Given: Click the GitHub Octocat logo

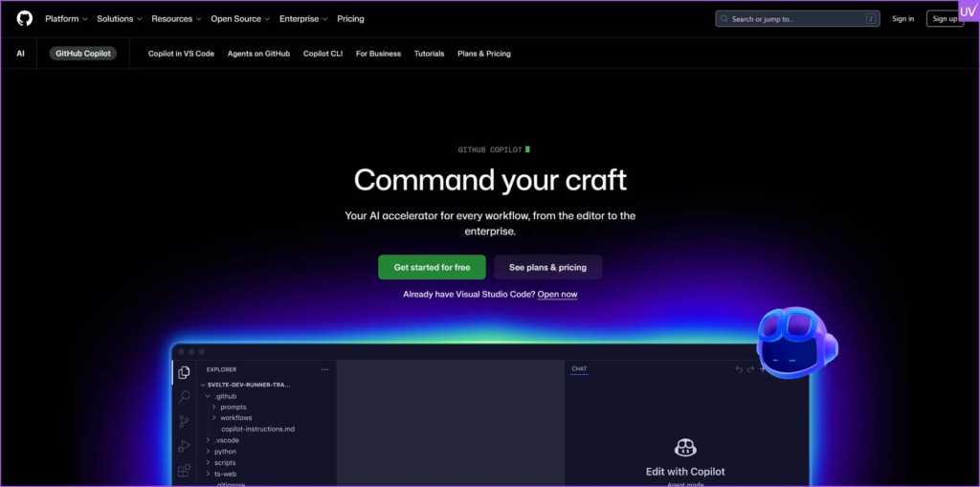Looking at the screenshot, I should pyautogui.click(x=24, y=18).
